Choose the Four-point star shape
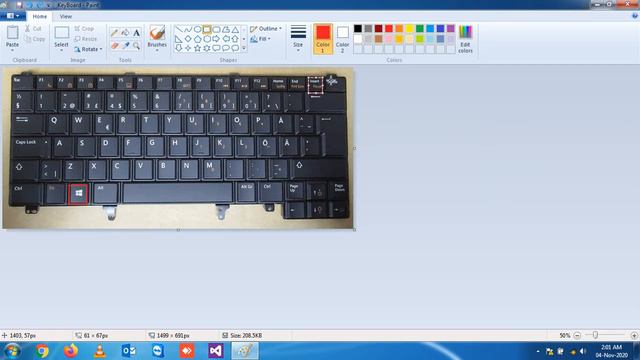 188,48
